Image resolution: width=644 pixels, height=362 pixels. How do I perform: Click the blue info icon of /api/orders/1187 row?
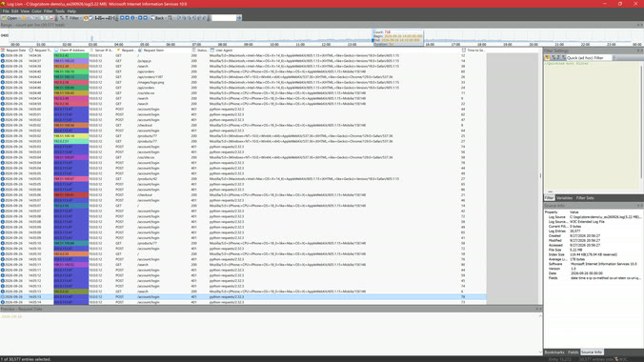click(x=3, y=77)
